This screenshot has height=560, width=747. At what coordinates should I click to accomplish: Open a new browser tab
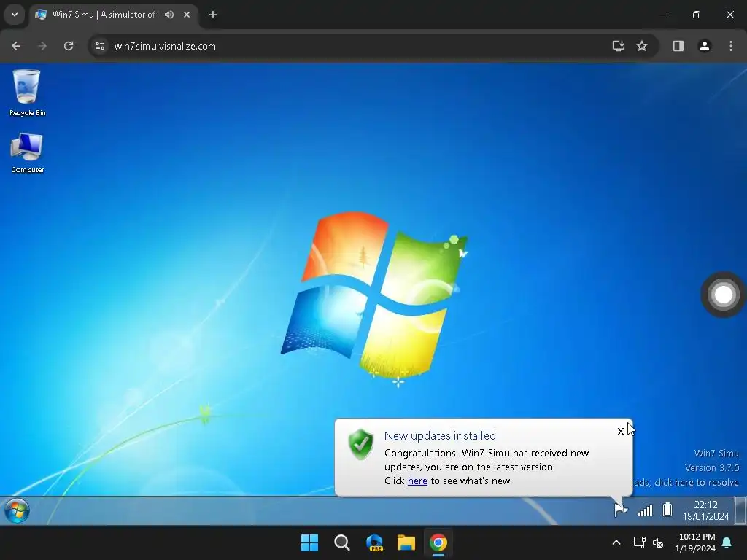tap(213, 15)
